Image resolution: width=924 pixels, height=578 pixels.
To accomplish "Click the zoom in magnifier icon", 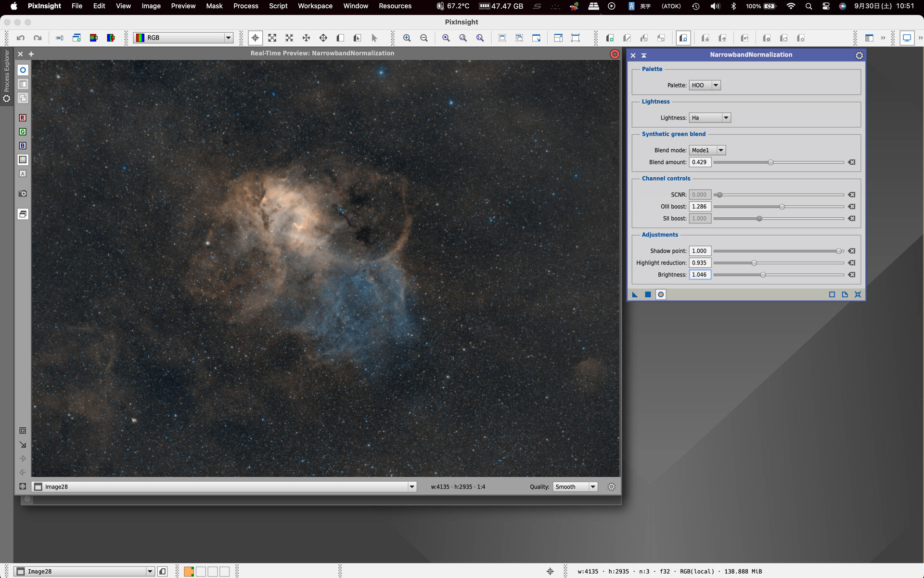I will click(407, 38).
